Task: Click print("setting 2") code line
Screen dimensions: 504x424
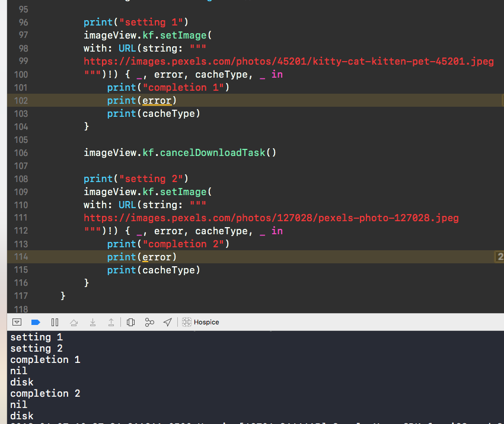Action: click(x=136, y=178)
